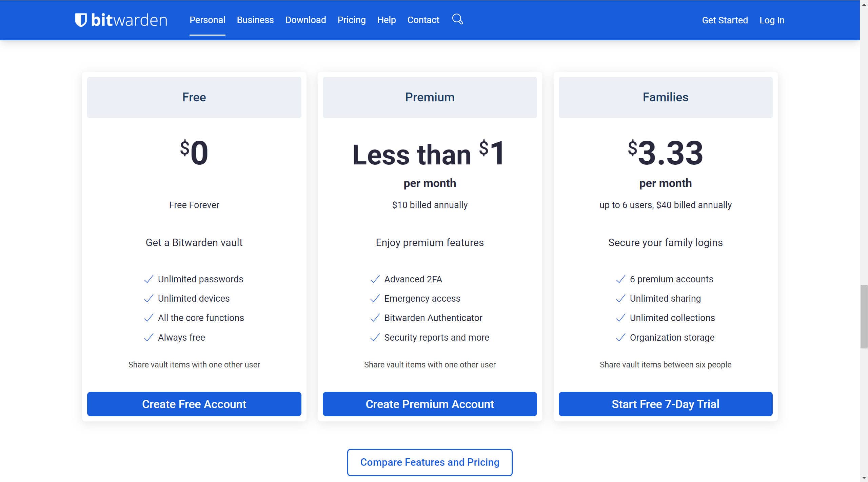Click Create Free Account button
This screenshot has width=868, height=482.
click(194, 404)
